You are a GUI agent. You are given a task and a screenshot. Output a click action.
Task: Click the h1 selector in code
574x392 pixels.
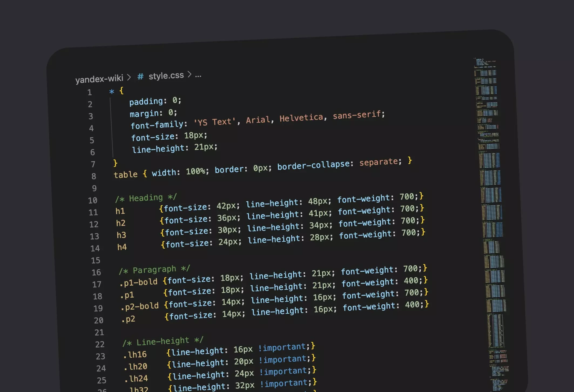tap(120, 211)
